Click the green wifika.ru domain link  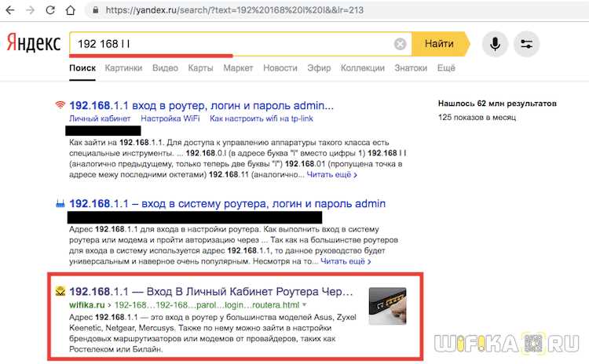pyautogui.click(x=86, y=304)
